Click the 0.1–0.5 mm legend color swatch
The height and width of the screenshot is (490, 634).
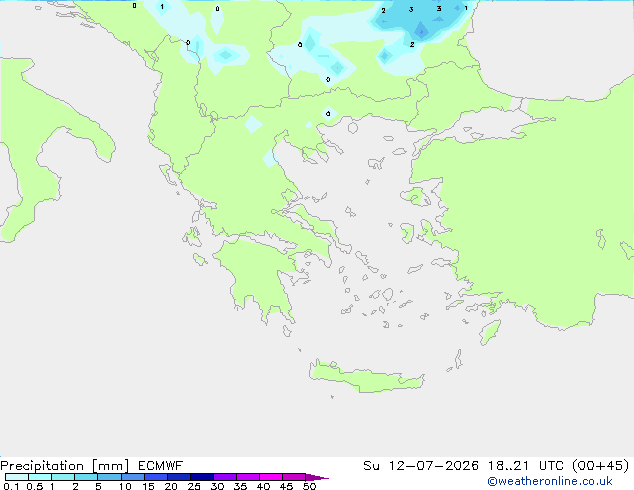[x=17, y=477]
